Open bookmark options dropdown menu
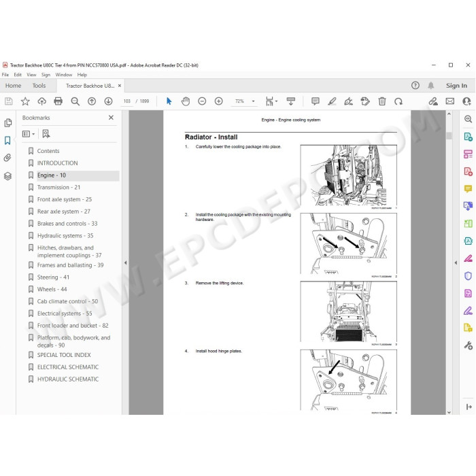 (x=29, y=134)
